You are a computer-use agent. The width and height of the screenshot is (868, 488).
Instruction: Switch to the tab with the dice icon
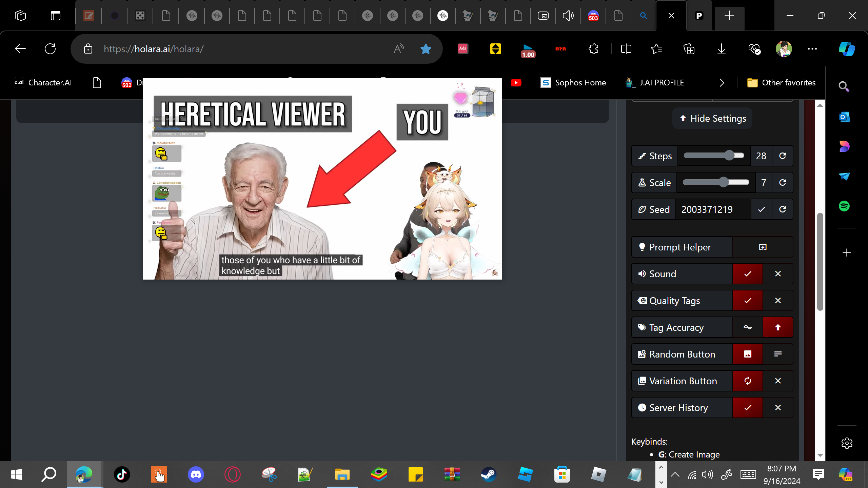coord(140,16)
